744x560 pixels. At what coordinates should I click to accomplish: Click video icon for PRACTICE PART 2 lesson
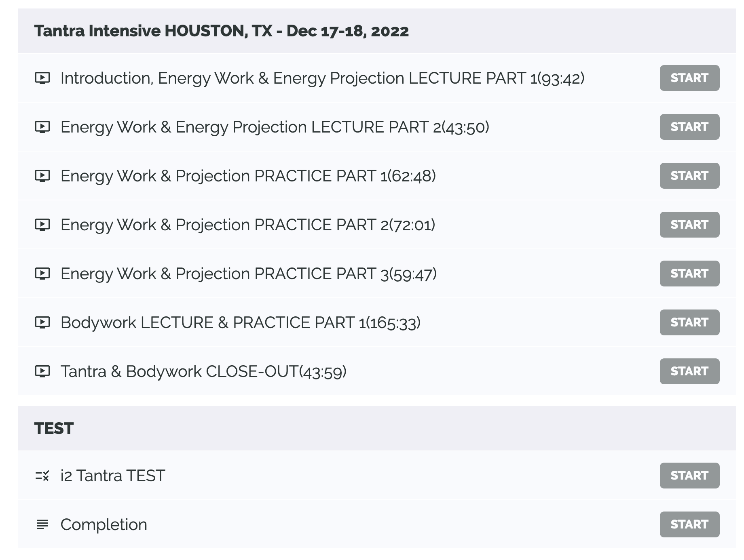point(42,225)
